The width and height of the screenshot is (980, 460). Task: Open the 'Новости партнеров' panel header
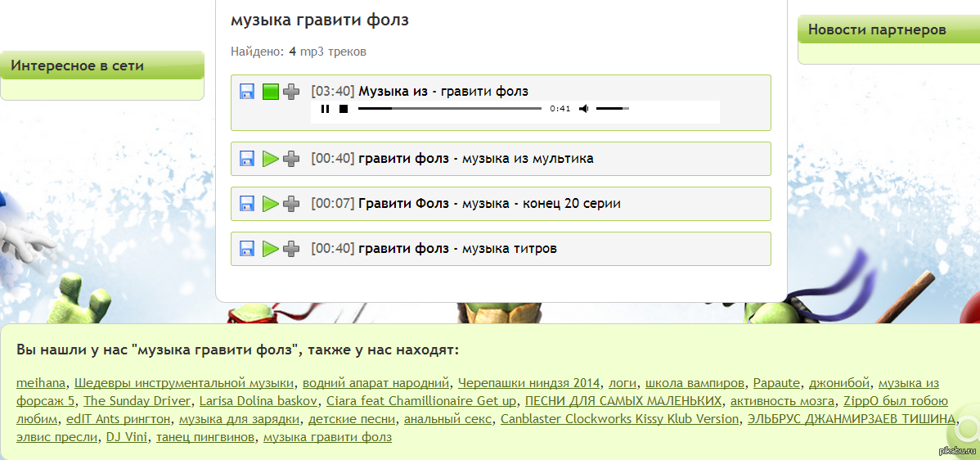tap(877, 30)
